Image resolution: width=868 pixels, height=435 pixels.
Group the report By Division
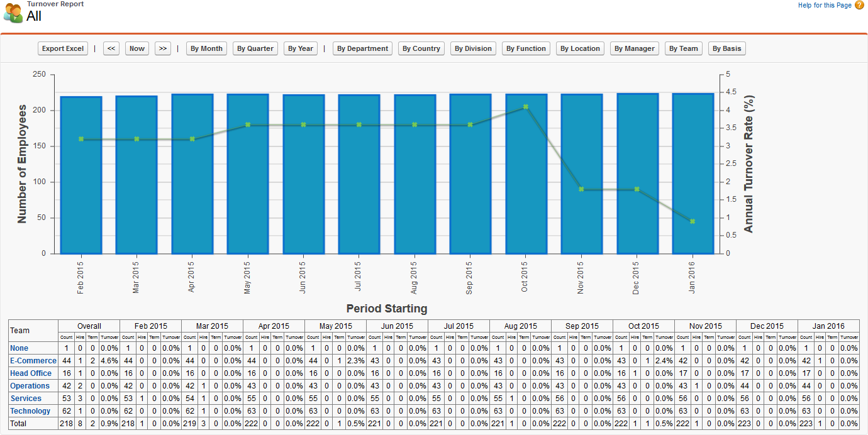[473, 48]
